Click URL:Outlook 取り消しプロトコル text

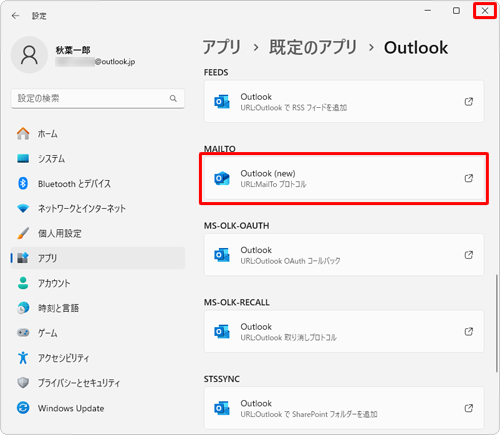[x=289, y=338]
